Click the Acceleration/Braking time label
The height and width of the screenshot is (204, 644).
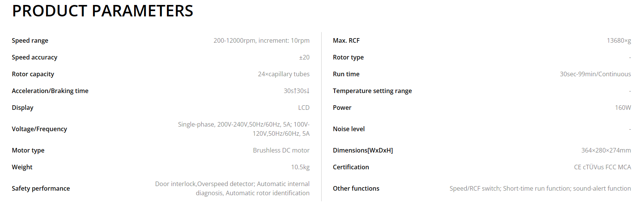(50, 91)
